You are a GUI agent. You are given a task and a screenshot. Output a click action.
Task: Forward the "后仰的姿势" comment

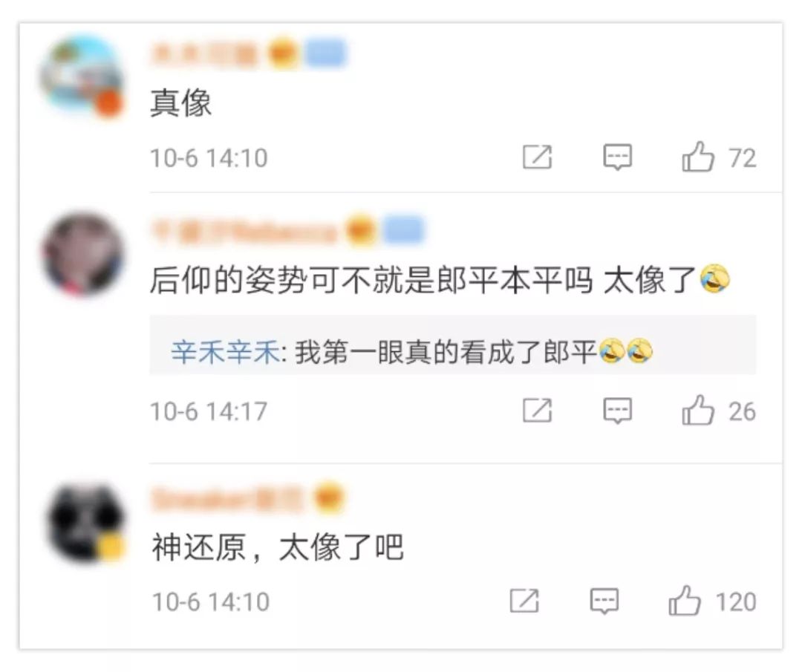click(537, 410)
